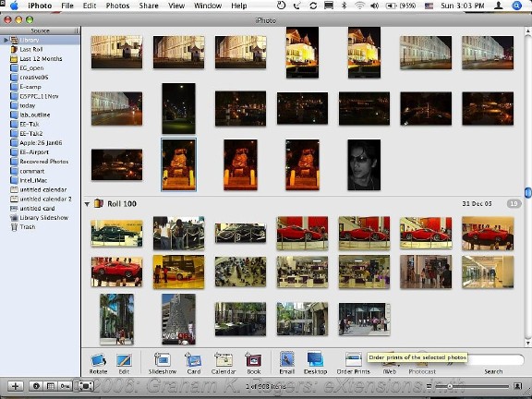
Task: Open the Trash in Source list
Action: coord(27,227)
